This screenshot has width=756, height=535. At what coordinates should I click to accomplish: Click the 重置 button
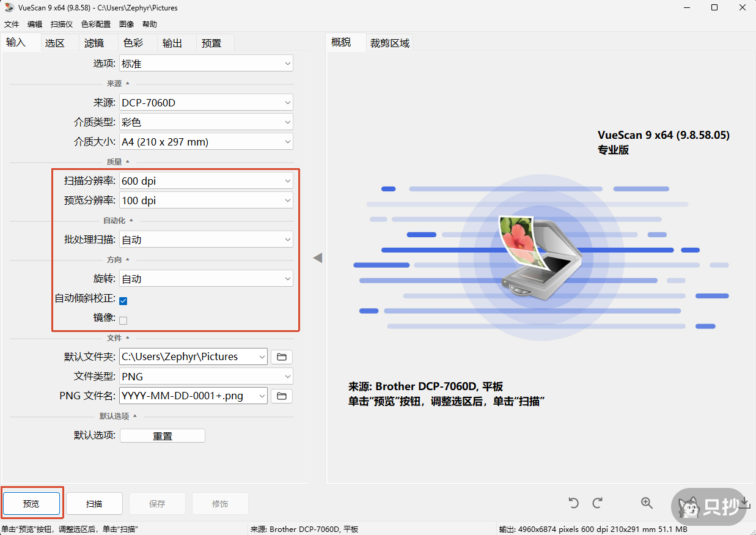[x=163, y=436]
